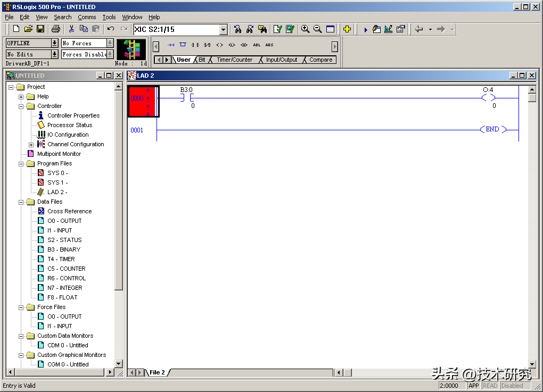Click the Verify File checkmark icon
Image resolution: width=543 pixels, height=392 pixels.
277,29
